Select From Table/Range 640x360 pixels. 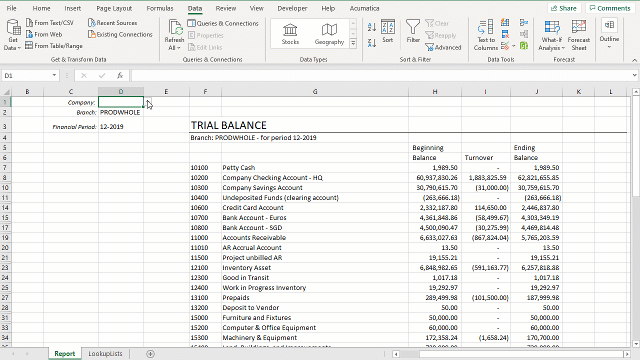click(x=54, y=46)
